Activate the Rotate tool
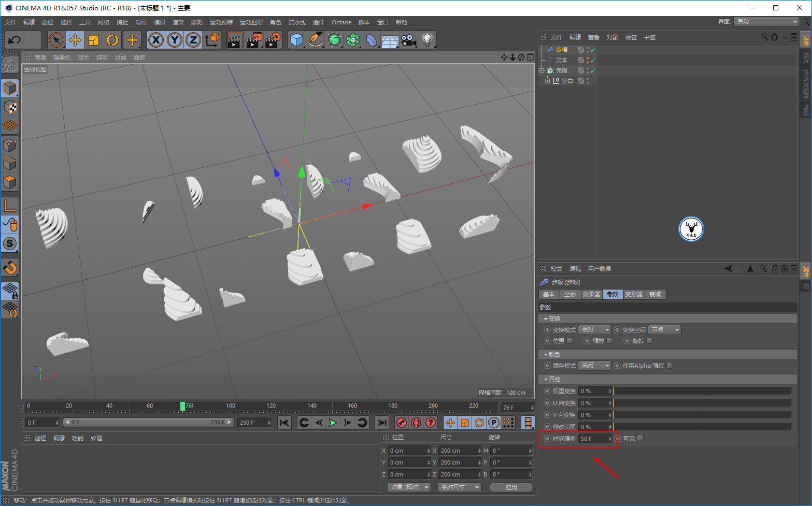This screenshot has height=506, width=812. tap(112, 40)
